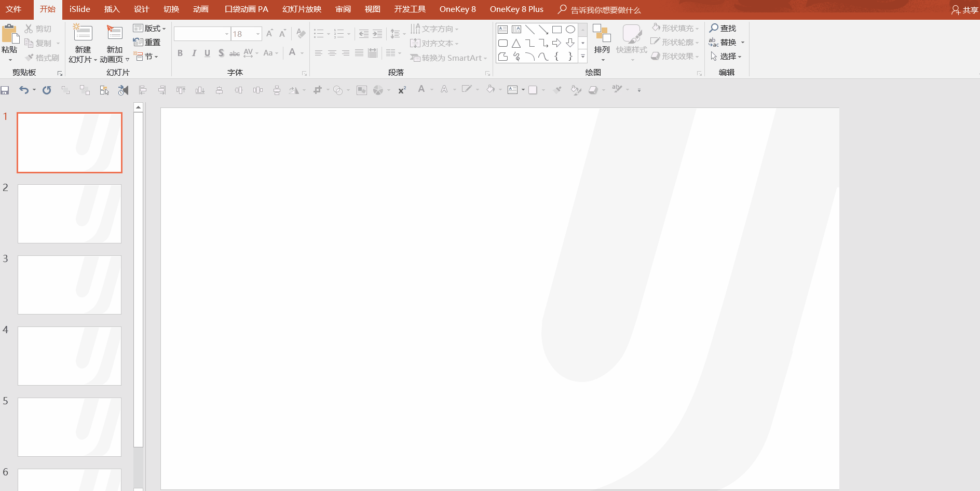
Task: Select the Left Brace shape
Action: pyautogui.click(x=557, y=56)
